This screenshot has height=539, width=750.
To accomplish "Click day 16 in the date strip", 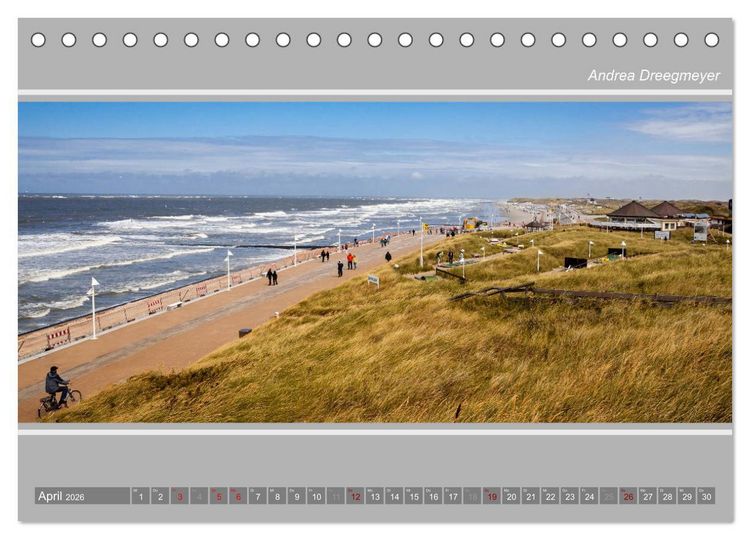I will click(x=433, y=496).
